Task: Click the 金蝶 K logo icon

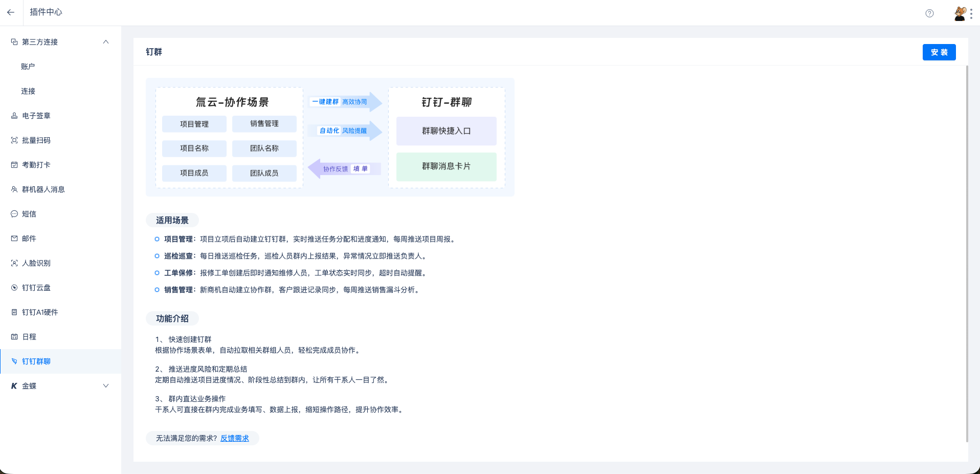Action: 14,386
